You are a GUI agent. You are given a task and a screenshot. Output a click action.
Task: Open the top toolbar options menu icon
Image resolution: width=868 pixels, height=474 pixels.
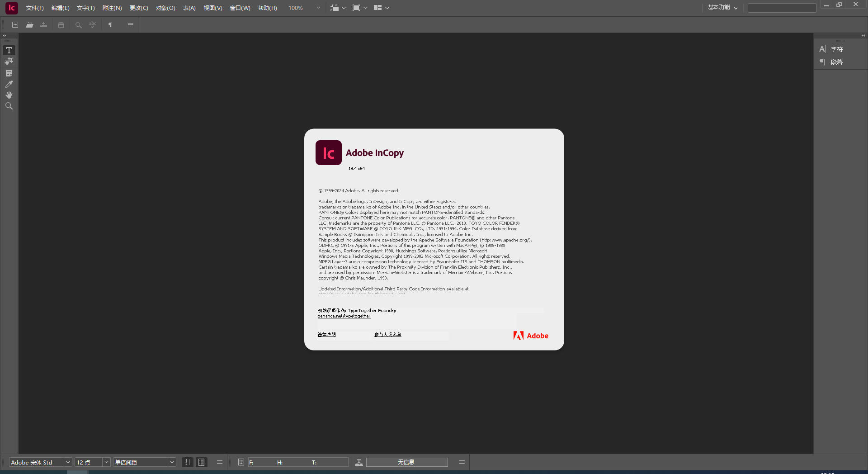[x=131, y=25]
